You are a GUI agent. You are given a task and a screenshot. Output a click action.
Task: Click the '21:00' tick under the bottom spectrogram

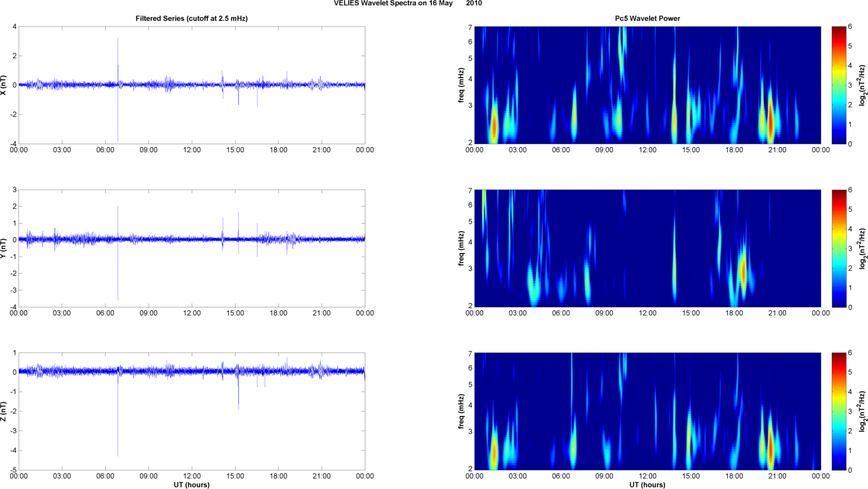click(778, 476)
